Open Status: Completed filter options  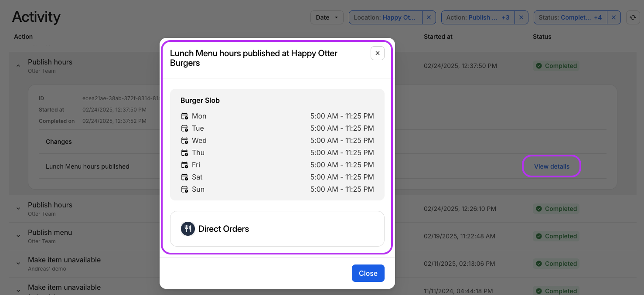[x=570, y=17]
